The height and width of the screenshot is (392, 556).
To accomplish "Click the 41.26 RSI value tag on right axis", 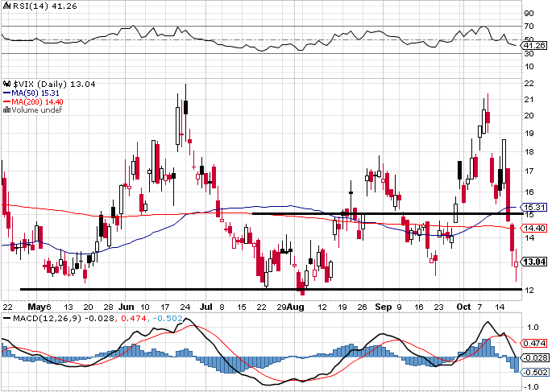I will point(533,45).
